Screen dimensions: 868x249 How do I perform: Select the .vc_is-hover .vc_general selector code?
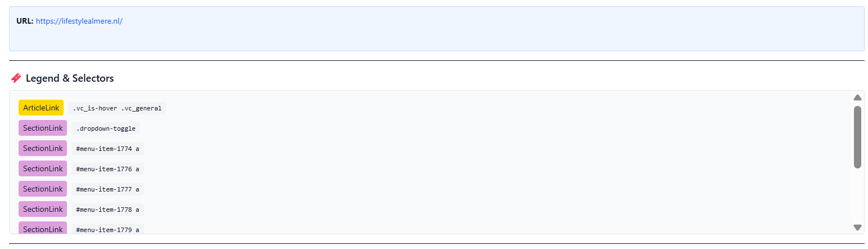[x=117, y=108]
